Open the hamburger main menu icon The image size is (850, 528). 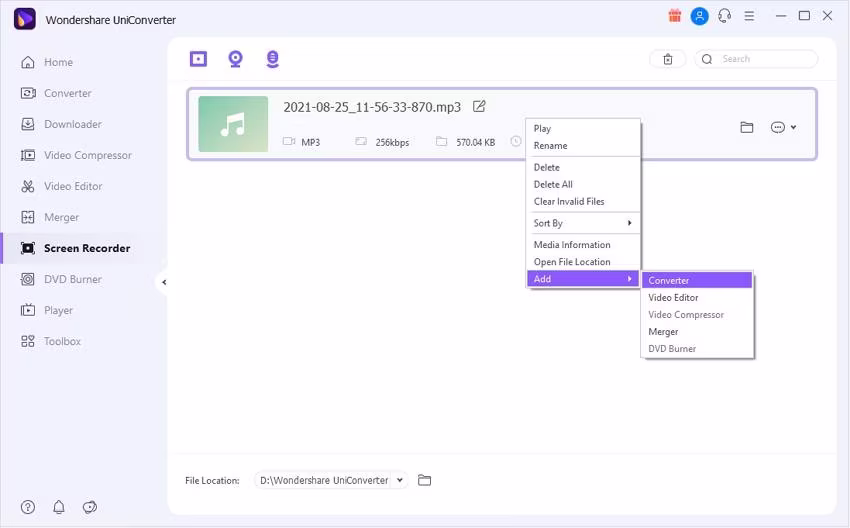pyautogui.click(x=749, y=16)
